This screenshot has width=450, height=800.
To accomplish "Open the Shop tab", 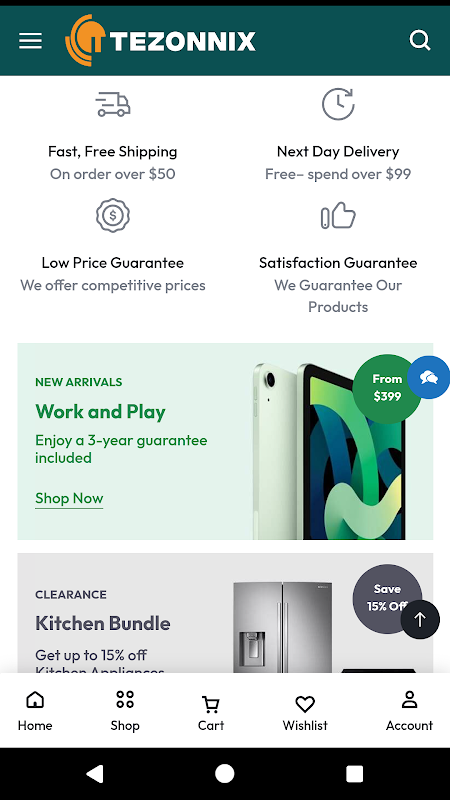I will click(x=125, y=711).
